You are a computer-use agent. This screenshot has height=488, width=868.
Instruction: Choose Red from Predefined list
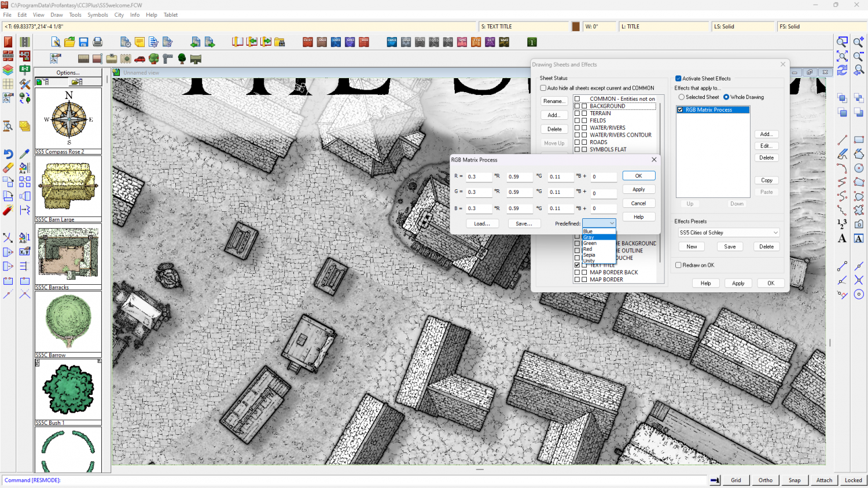pos(598,249)
